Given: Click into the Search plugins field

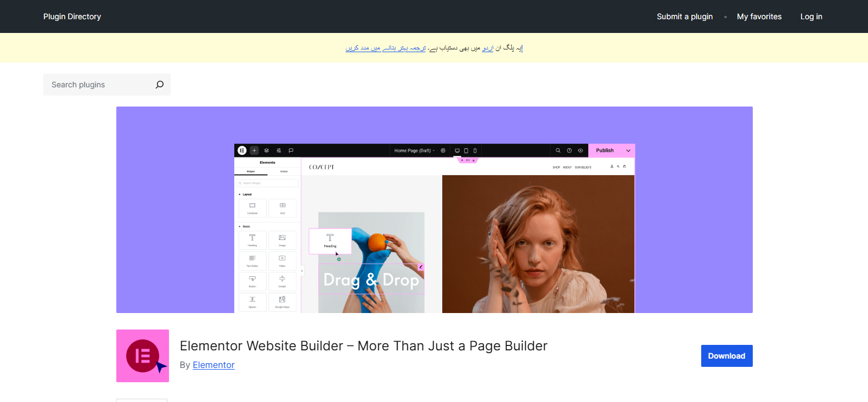Looking at the screenshot, I should 99,85.
